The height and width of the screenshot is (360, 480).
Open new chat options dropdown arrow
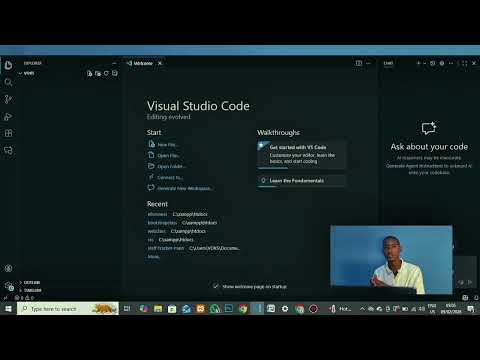click(x=424, y=63)
